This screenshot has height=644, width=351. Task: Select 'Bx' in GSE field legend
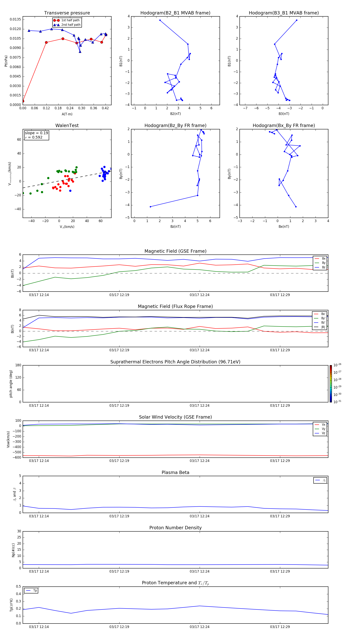click(x=320, y=259)
